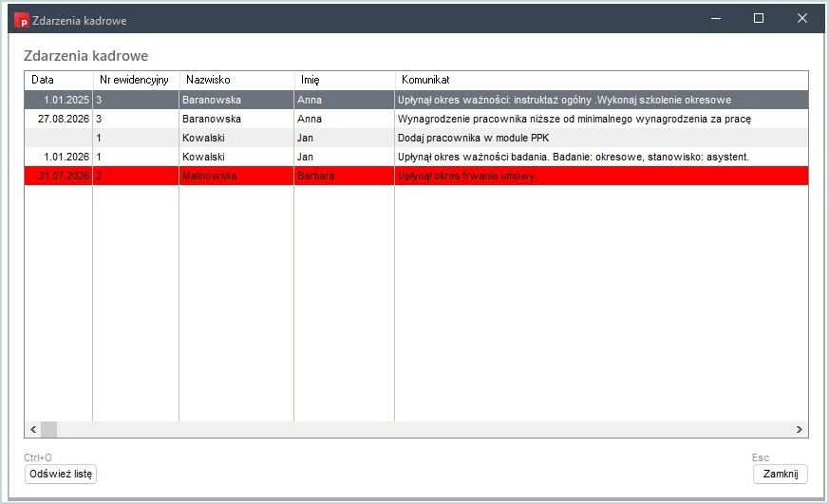Click the Nazwisko column header

[x=236, y=80]
